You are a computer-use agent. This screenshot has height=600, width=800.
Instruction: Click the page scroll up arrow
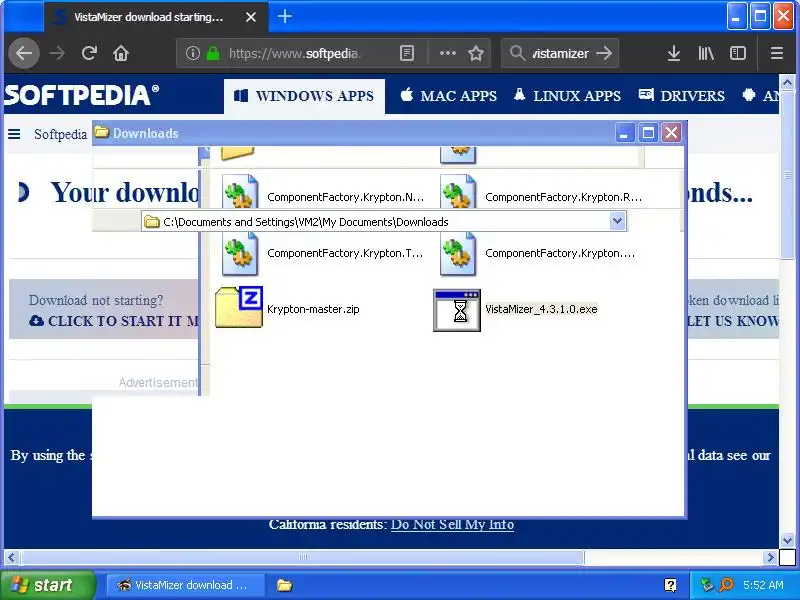coord(787,82)
